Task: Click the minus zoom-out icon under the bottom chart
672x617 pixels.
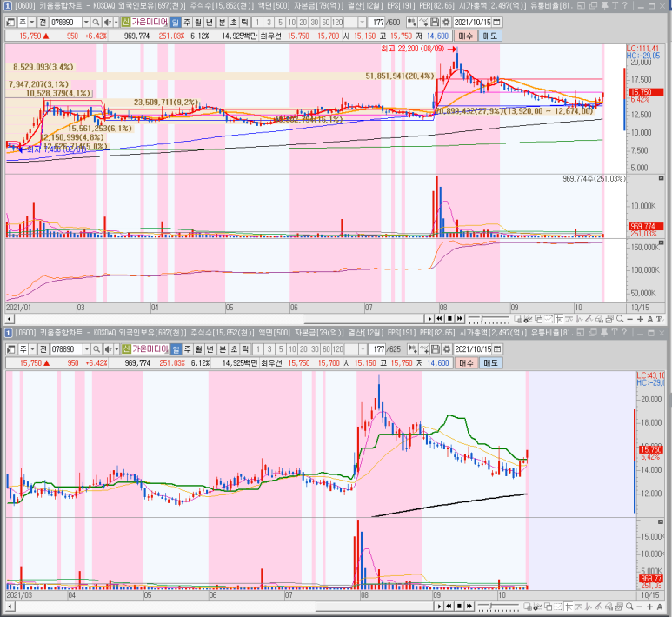Action: [640, 607]
